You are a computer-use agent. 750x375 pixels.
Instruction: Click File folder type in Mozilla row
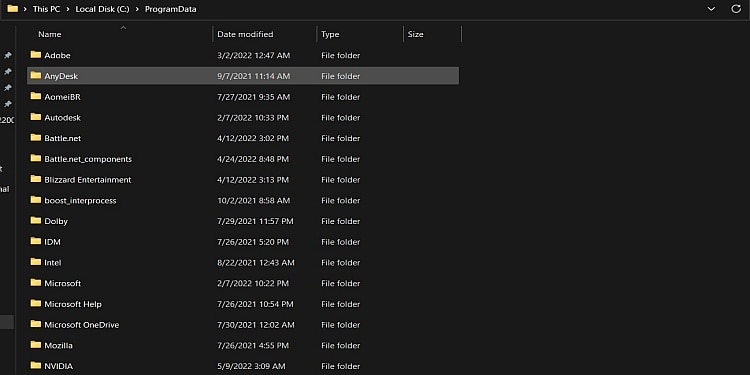341,345
